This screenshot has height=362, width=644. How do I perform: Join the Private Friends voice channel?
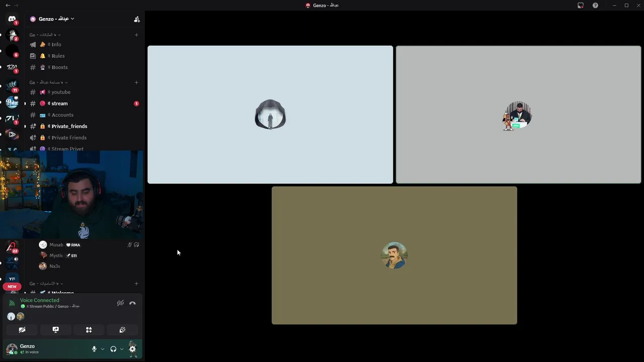[84, 138]
